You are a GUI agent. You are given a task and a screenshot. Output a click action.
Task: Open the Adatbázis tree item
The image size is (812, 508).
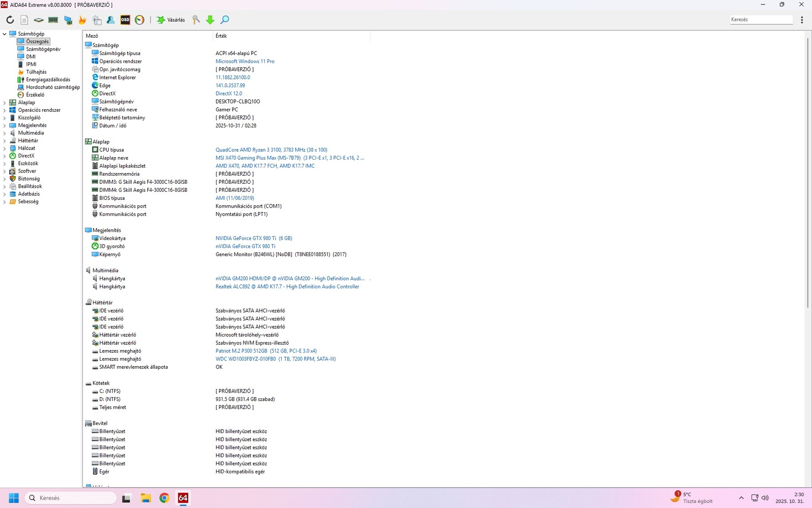tap(29, 194)
